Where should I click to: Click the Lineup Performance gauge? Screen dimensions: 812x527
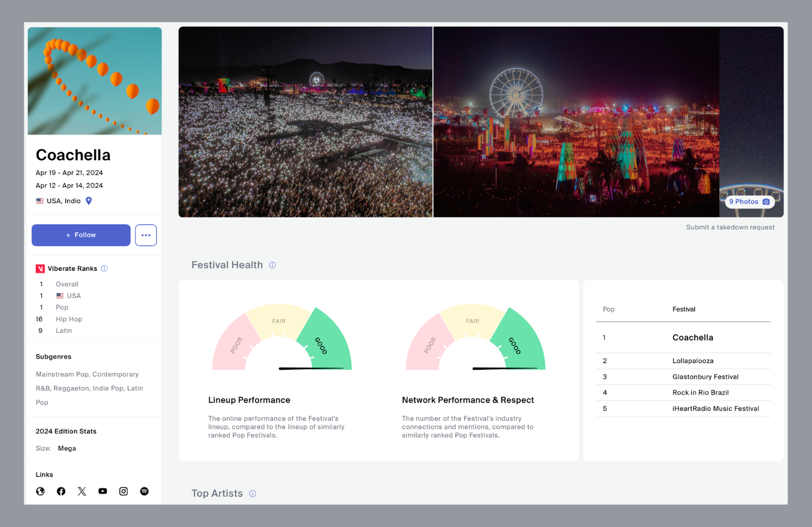282,339
